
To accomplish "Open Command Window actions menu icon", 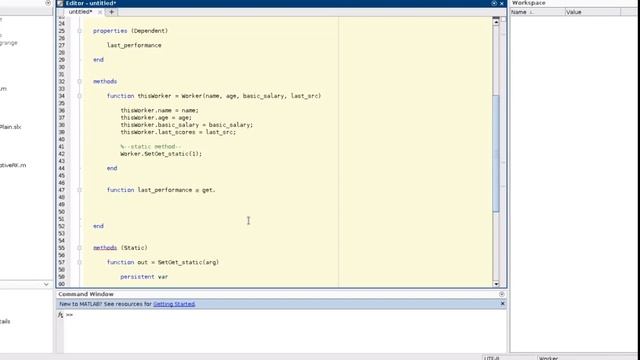I will (502, 294).
